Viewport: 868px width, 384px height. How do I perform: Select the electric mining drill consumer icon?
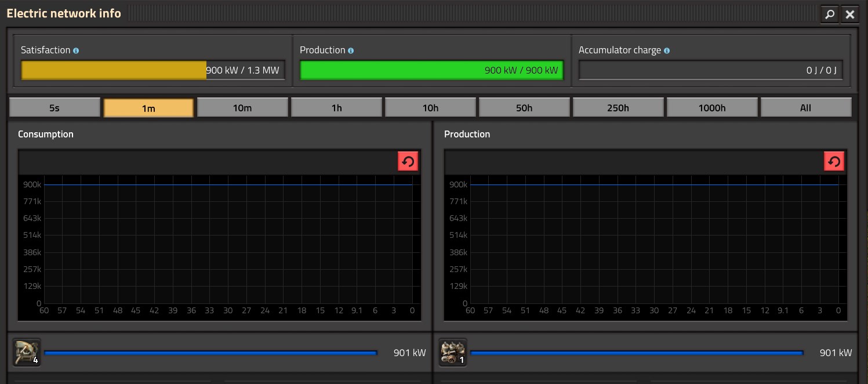27,352
